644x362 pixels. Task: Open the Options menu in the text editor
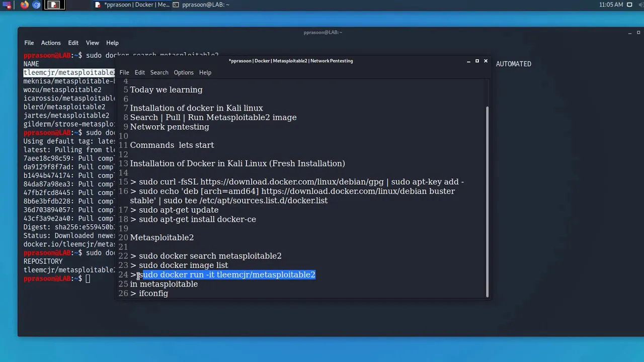point(184,72)
